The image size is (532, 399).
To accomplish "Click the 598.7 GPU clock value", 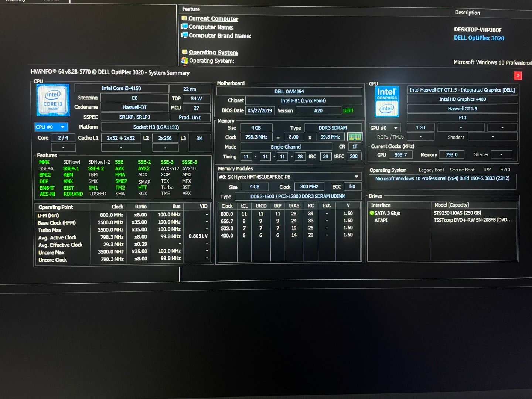I will [x=400, y=155].
